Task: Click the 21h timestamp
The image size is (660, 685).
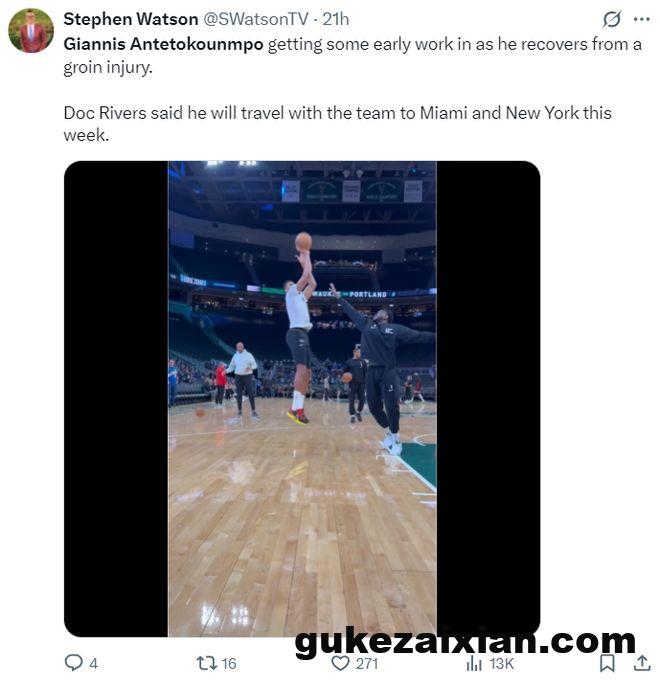Action: tap(335, 19)
